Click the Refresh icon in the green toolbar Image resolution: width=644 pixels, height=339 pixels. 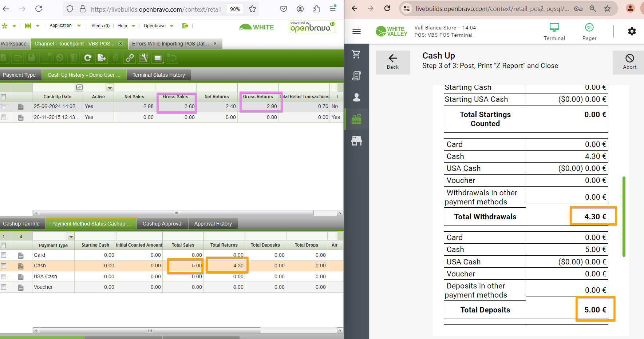click(x=88, y=58)
